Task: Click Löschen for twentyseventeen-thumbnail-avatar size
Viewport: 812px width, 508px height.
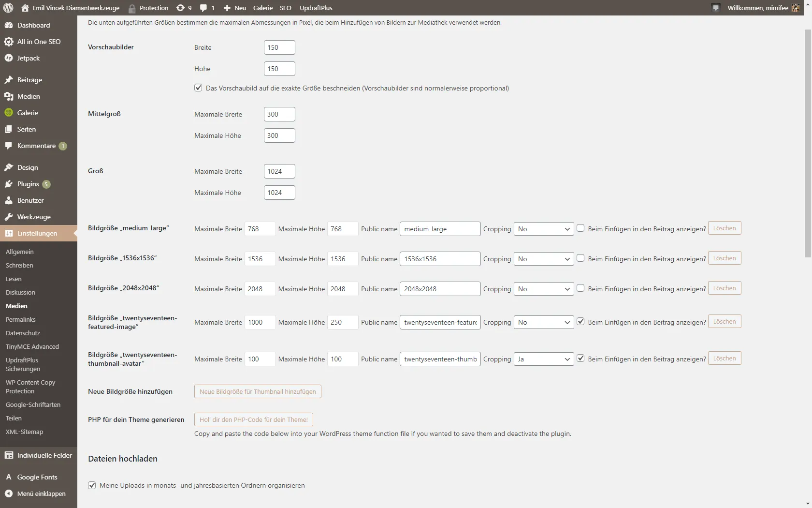Action: click(x=725, y=358)
